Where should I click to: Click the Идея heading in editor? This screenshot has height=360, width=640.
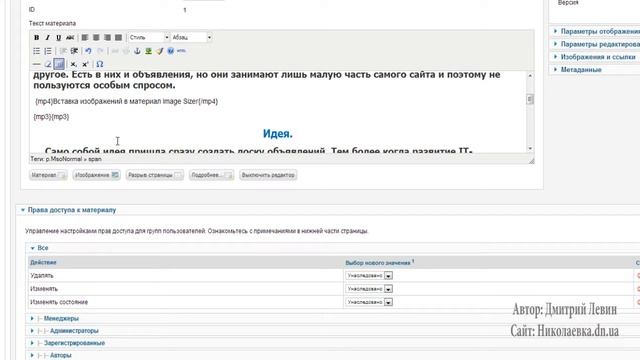pos(278,133)
